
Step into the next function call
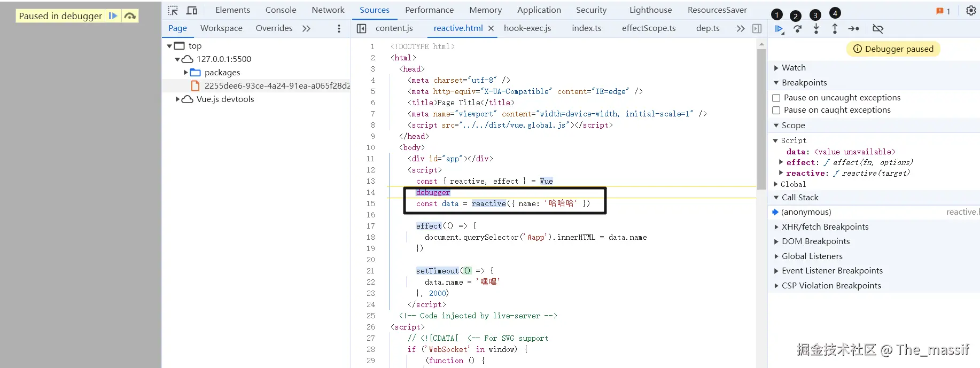[x=816, y=29]
